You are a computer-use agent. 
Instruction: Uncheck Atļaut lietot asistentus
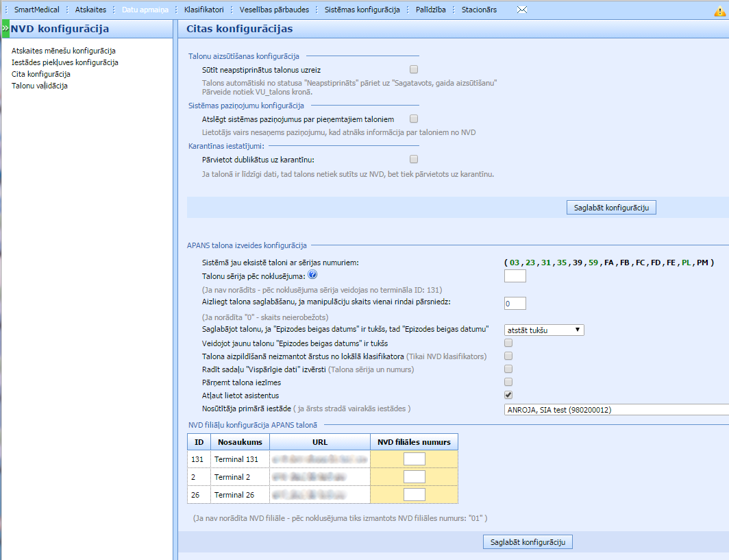(x=508, y=395)
